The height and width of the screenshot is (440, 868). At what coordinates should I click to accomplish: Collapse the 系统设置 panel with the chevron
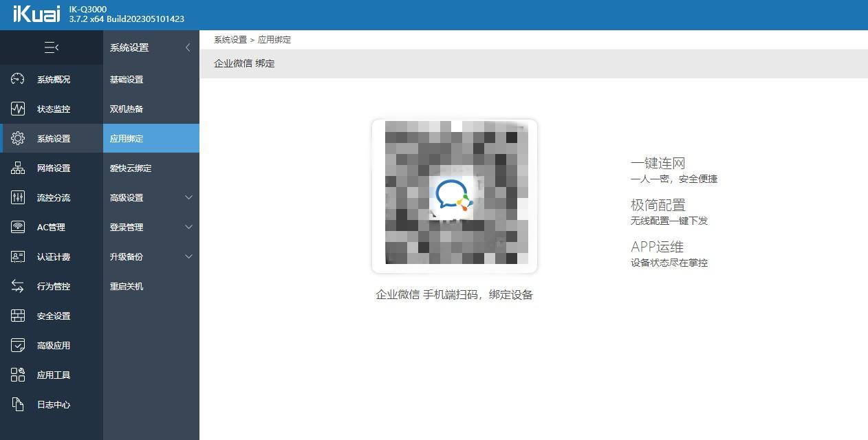pyautogui.click(x=188, y=48)
